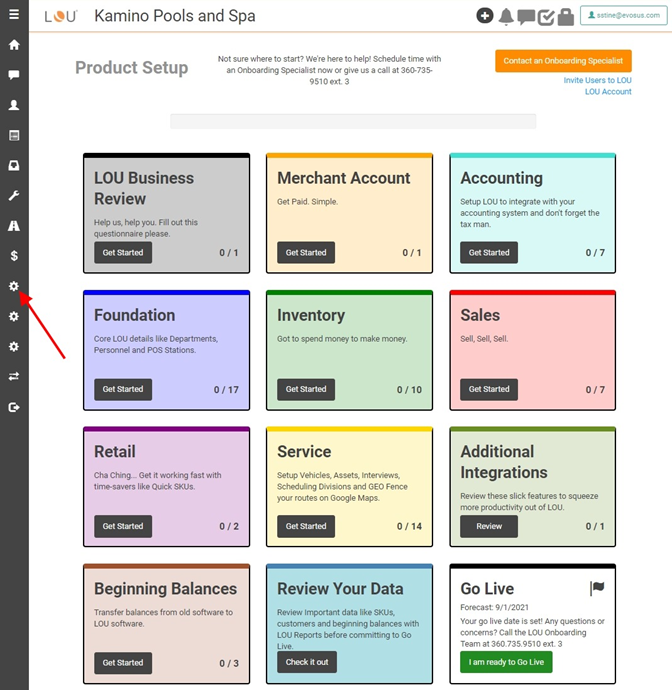
Task: Open the header chat bubbles icon
Action: click(x=526, y=17)
